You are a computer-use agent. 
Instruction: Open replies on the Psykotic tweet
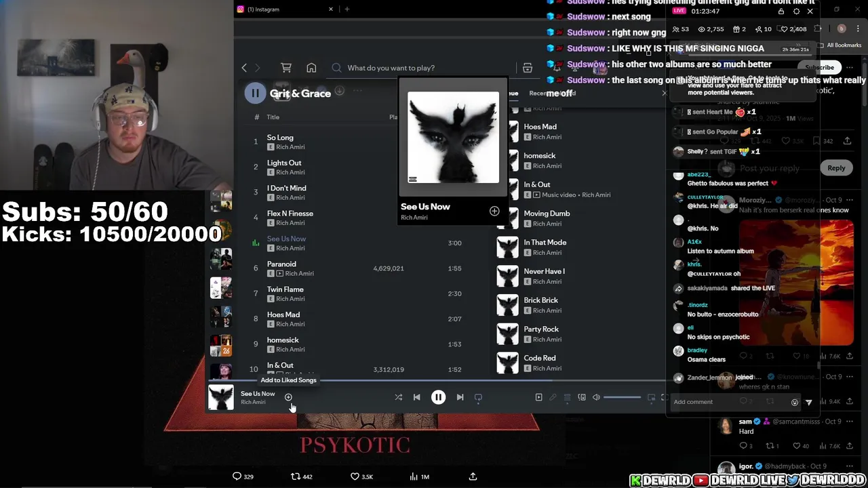coord(243,476)
